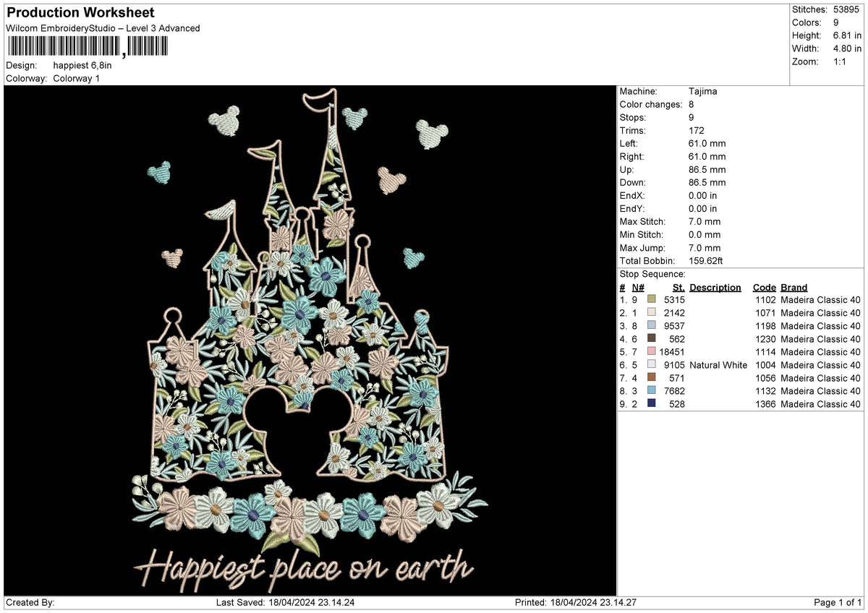
Task: Pick the navy swatch for code 1366
Action: 652,403
